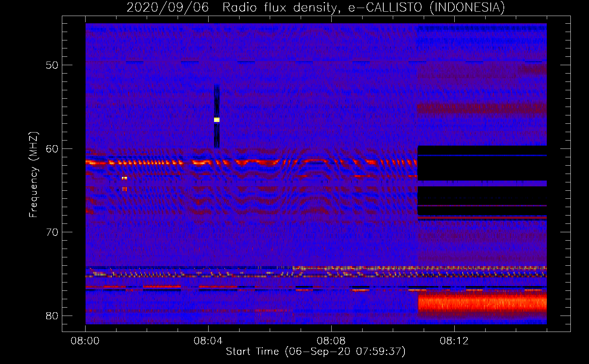Click the '08:08' time tick label
Viewport: 589px width, 364px height.
point(331,341)
